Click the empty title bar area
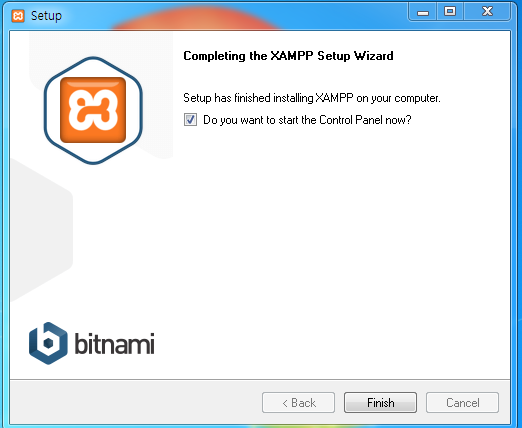 233,15
